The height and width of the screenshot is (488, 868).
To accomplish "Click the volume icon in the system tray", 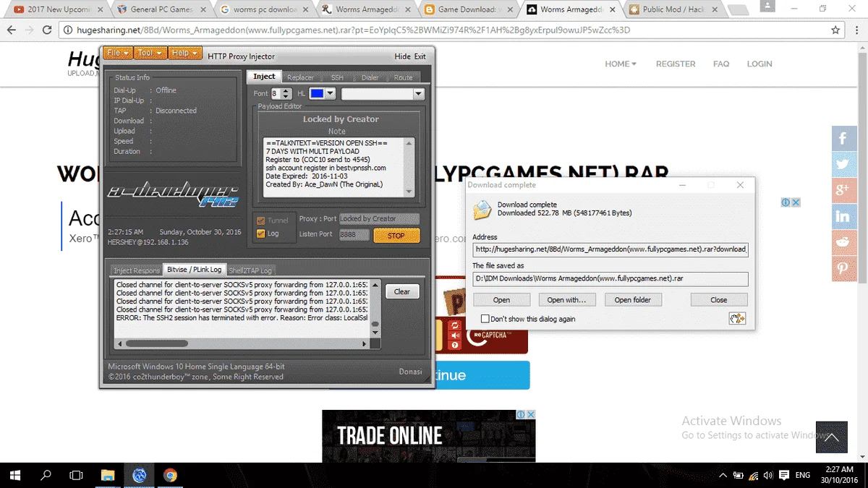I will coord(768,476).
